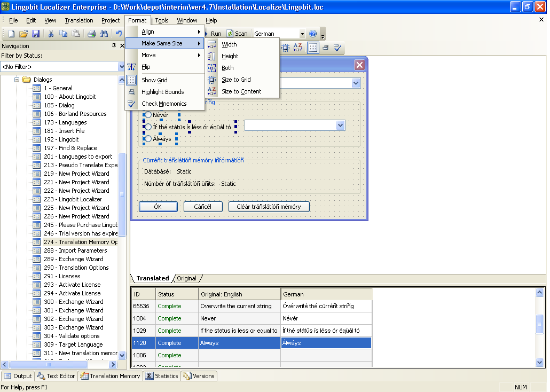The width and height of the screenshot is (550, 392).
Task: Select the Translated tab
Action: pos(153,278)
